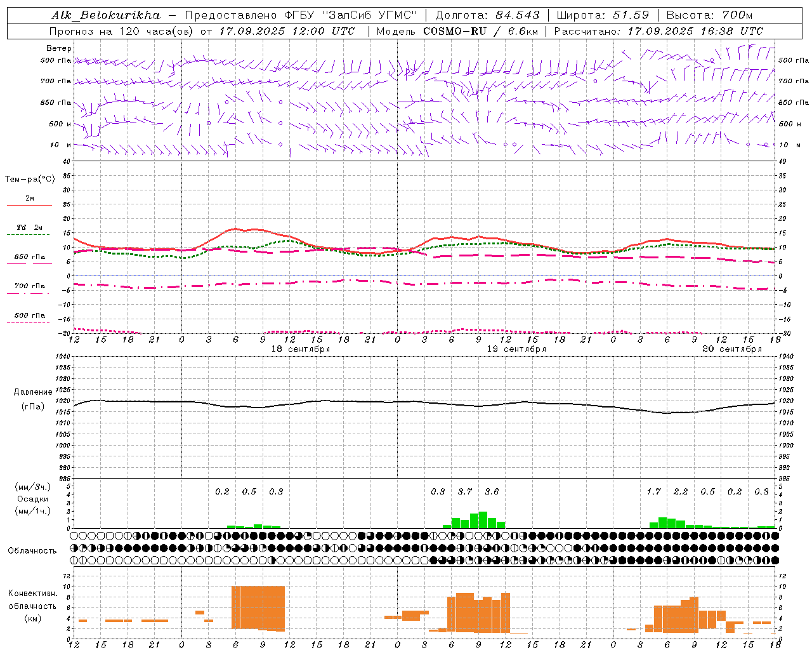This screenshot has width=812, height=650.
Task: Click the 'Тем-ра(°C)' temperature panel label
Action: pos(30,180)
